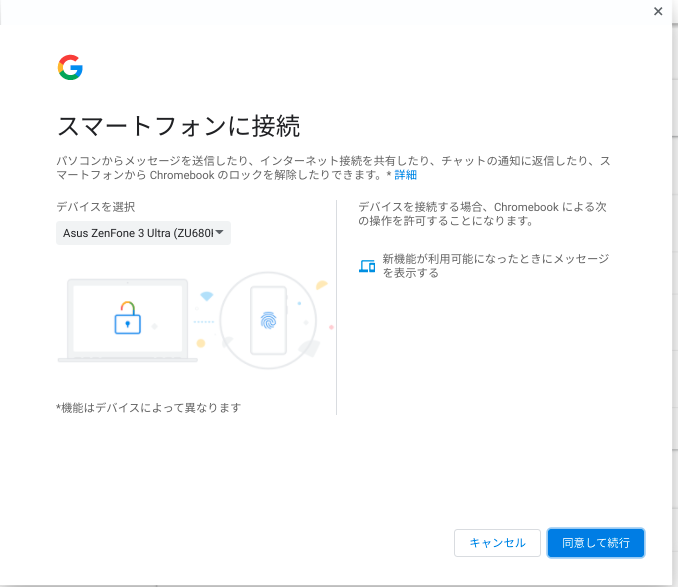Click the デバイスを接続する場合 notice text

tap(482, 214)
